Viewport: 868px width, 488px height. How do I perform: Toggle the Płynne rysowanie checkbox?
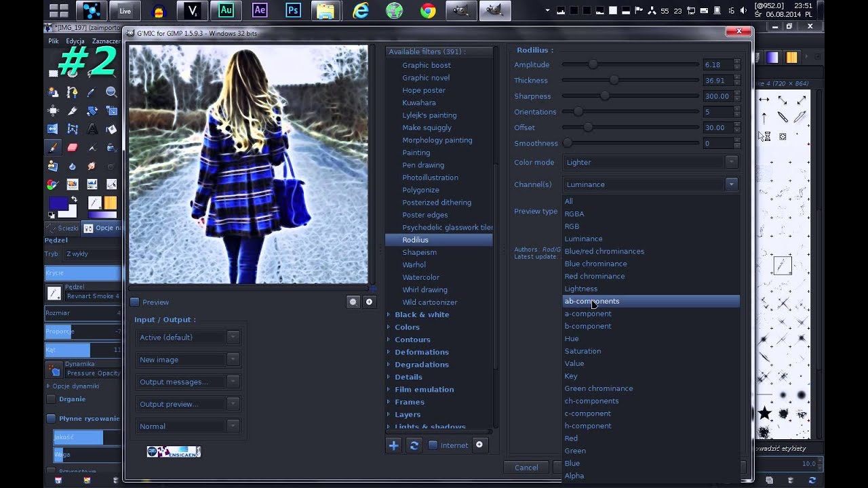[x=51, y=419]
